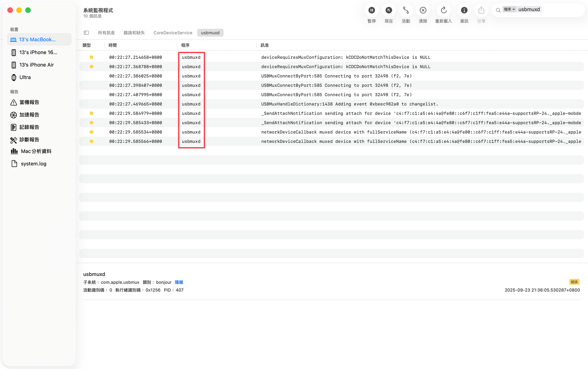
Task: Click subsystem com.apple.usbmux text
Action: pos(120,282)
